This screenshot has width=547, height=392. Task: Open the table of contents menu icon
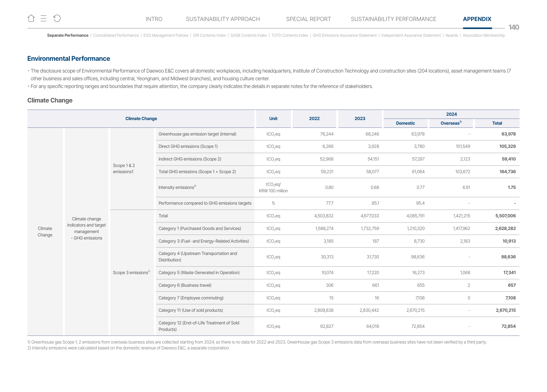(44, 19)
